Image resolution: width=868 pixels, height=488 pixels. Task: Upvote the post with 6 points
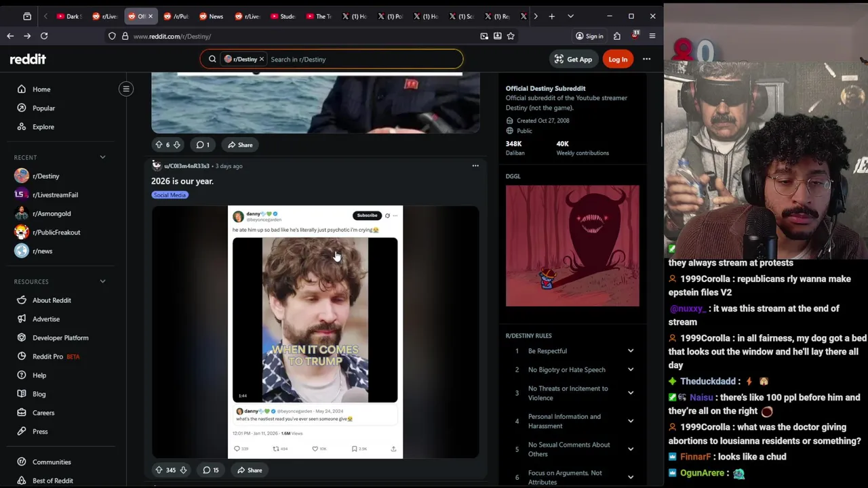click(159, 144)
